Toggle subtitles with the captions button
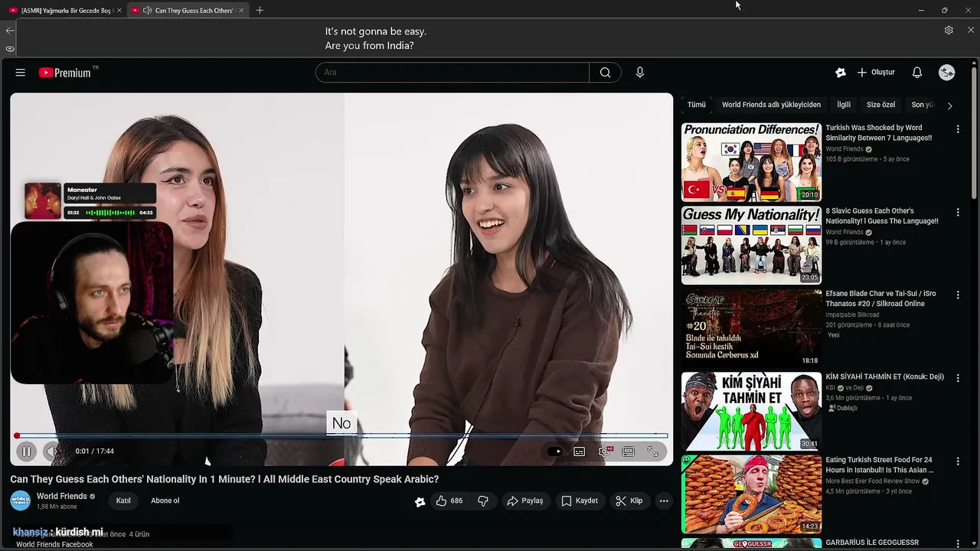Viewport: 980px width, 551px height. coord(580,452)
